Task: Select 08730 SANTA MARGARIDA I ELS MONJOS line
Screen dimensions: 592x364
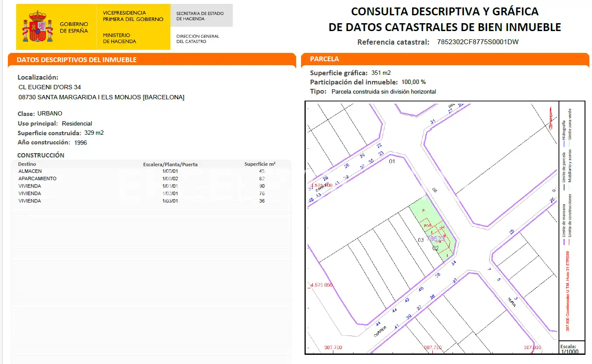Action: click(x=102, y=97)
